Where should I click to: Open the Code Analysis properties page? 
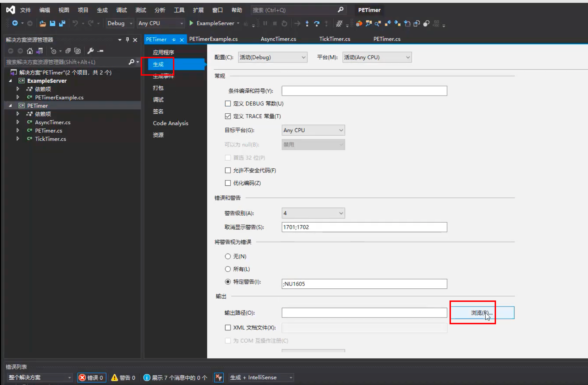click(170, 123)
